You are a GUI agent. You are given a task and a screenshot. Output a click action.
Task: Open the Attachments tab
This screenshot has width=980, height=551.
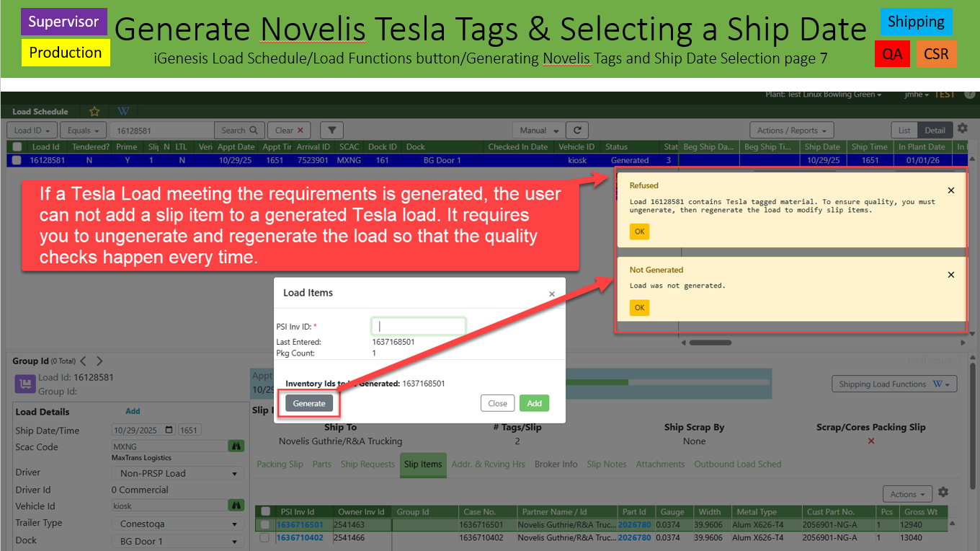pos(660,464)
